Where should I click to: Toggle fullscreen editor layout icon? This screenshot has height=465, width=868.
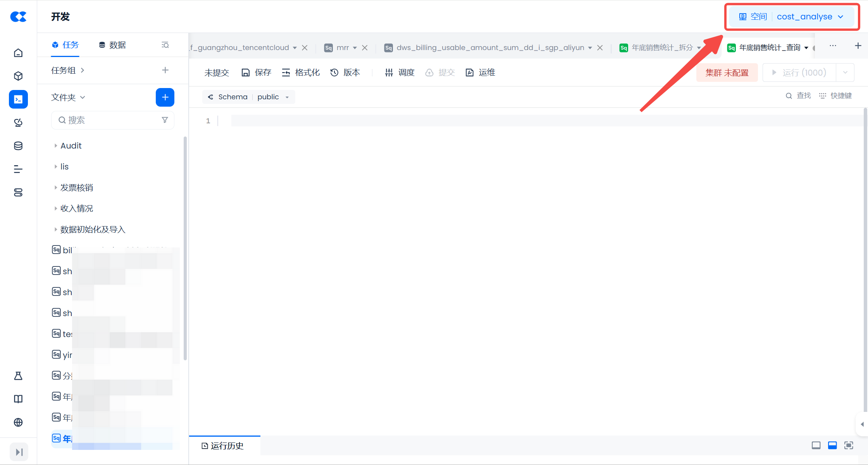pyautogui.click(x=849, y=445)
